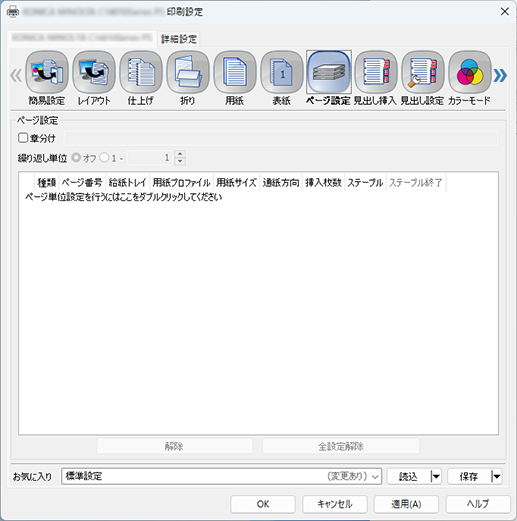Viewport: 517px width, 521px height.
Task: Open the レイアウト icon tab
Action: pyautogui.click(x=94, y=78)
